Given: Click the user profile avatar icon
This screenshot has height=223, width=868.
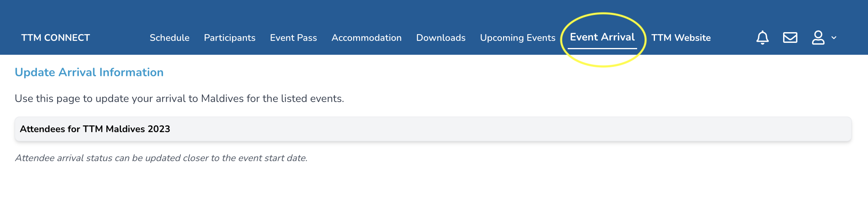Looking at the screenshot, I should pos(818,38).
